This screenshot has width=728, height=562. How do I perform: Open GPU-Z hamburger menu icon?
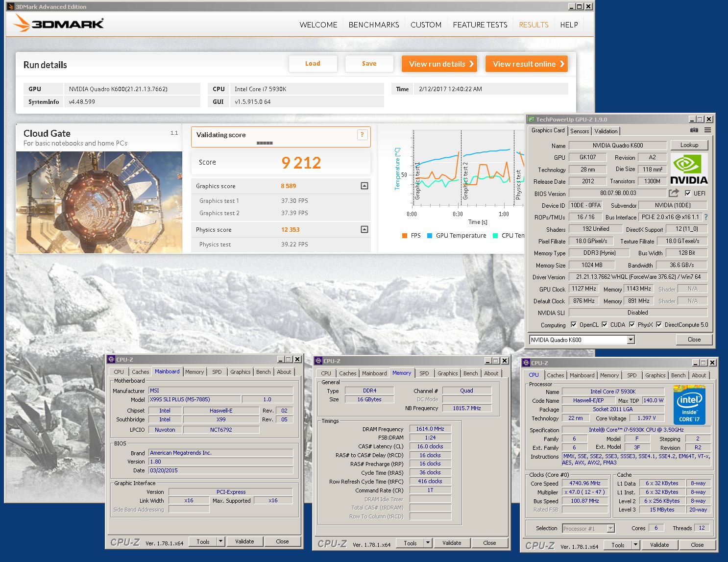(x=707, y=130)
